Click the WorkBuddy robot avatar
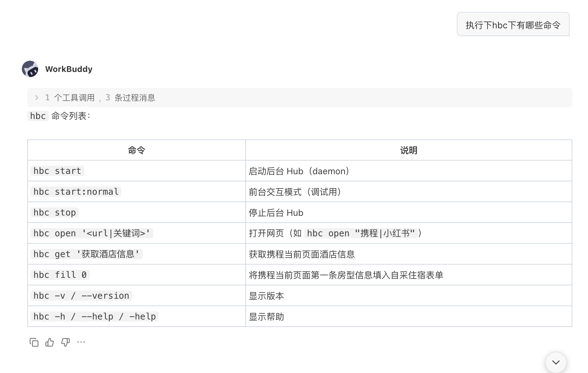The width and height of the screenshot is (588, 373). click(x=30, y=69)
